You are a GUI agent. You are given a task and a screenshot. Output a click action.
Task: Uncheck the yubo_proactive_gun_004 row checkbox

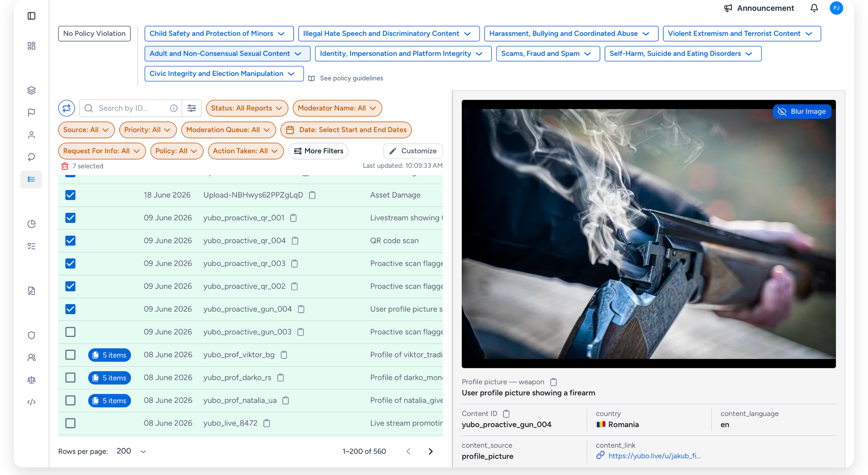pyautogui.click(x=70, y=309)
